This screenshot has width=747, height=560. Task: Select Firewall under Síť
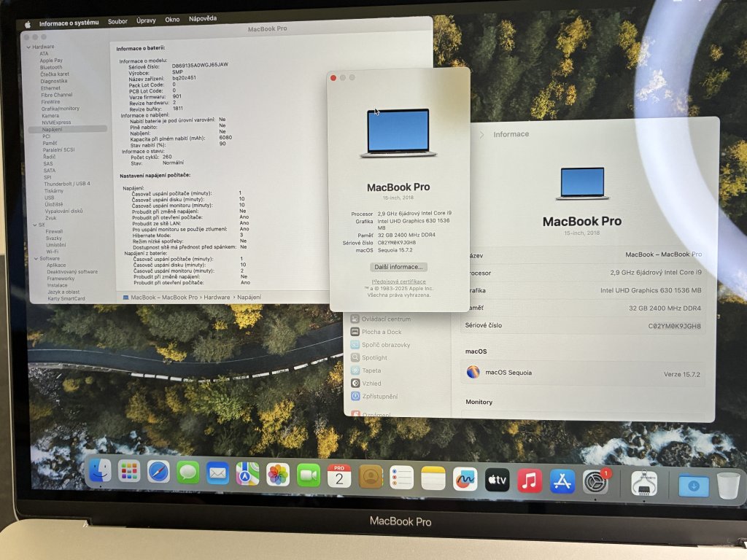coord(54,231)
